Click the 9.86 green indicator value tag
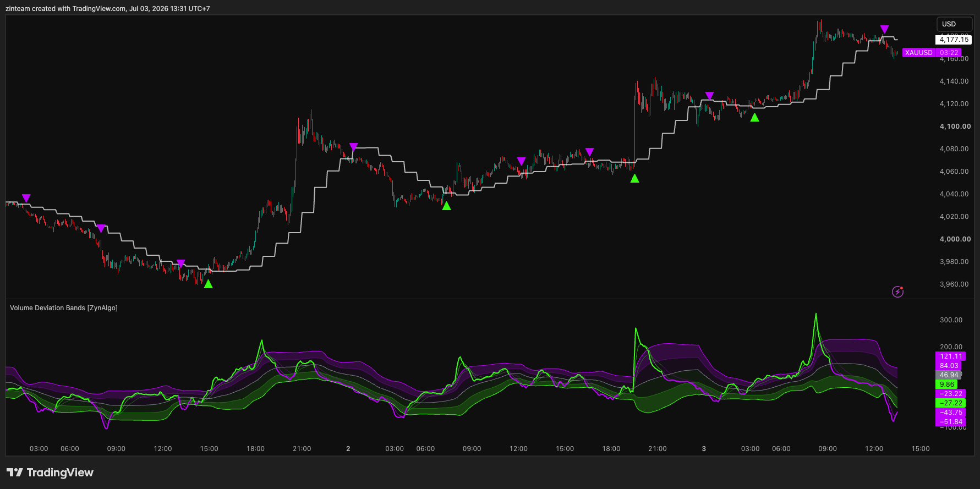Screen dimensions: 980x489 coord(946,384)
